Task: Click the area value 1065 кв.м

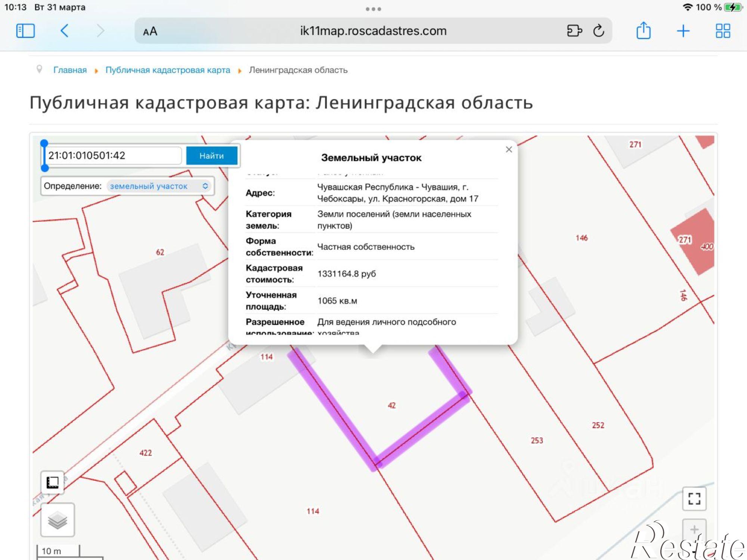Action: [337, 301]
